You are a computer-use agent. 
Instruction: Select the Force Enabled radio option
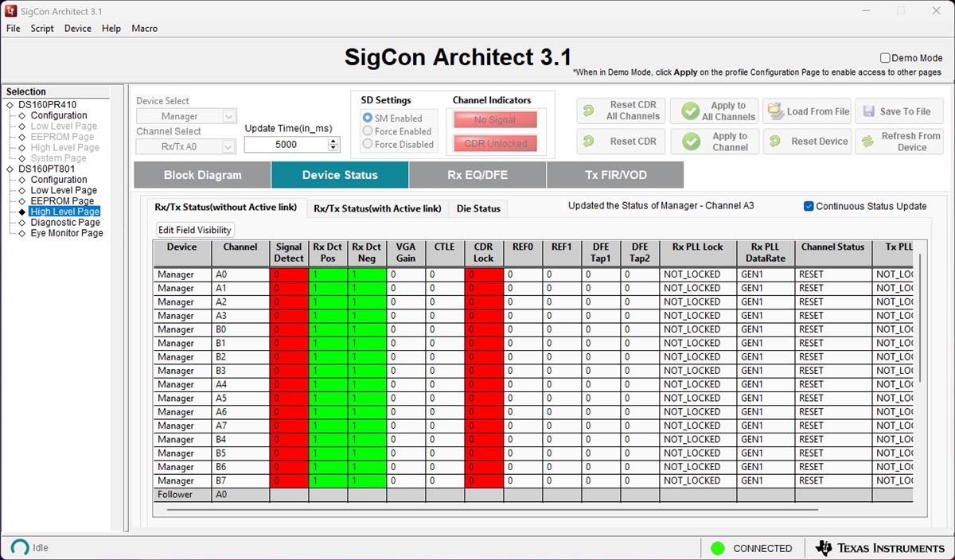coord(368,131)
